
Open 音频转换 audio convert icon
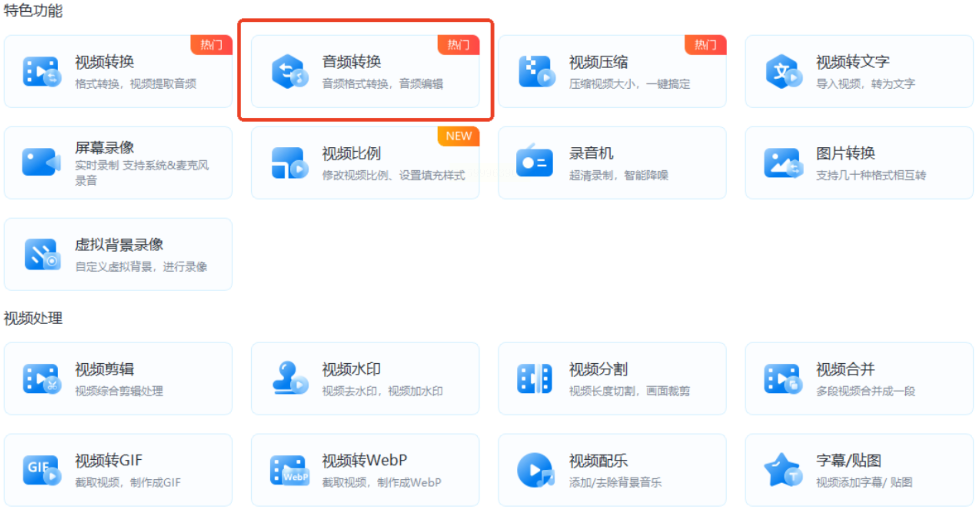[289, 71]
